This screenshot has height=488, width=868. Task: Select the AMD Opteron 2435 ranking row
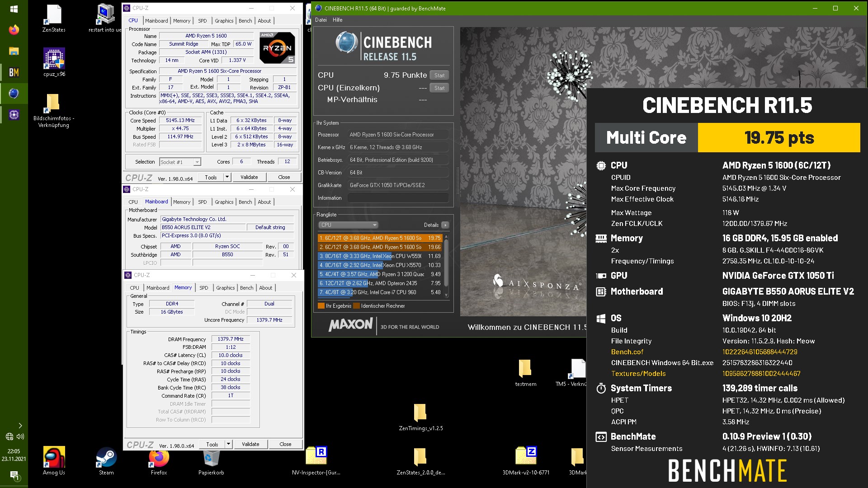pos(380,283)
